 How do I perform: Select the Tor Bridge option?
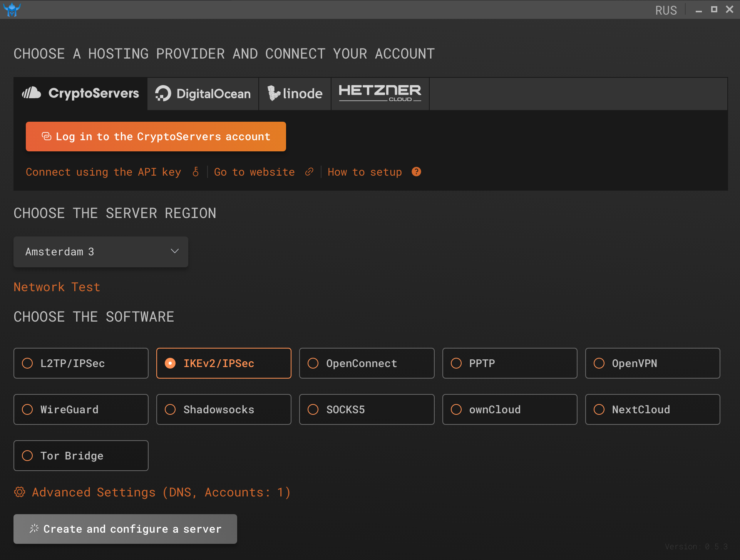coord(81,456)
